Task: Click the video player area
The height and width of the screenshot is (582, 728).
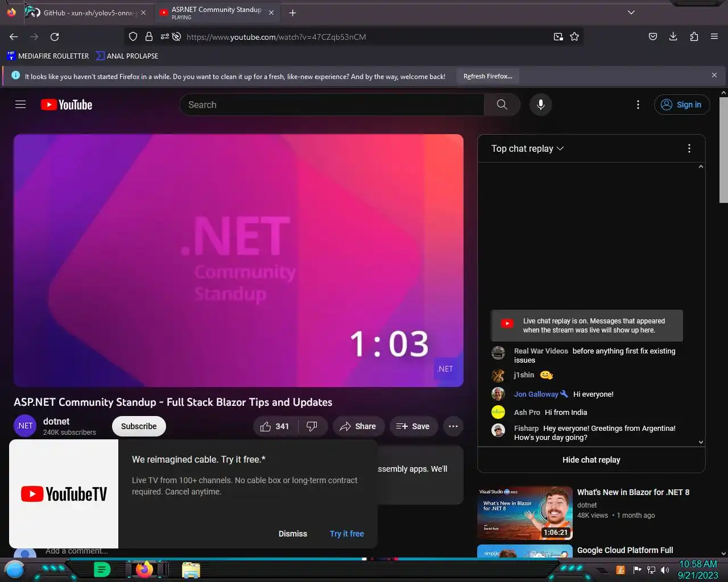Action: point(238,260)
